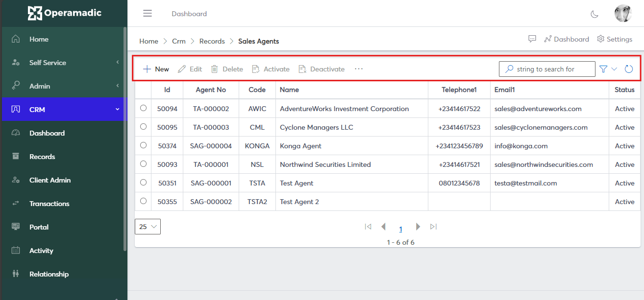
Task: Open the Dashboard link in the breadcrumb bar
Action: (567, 39)
